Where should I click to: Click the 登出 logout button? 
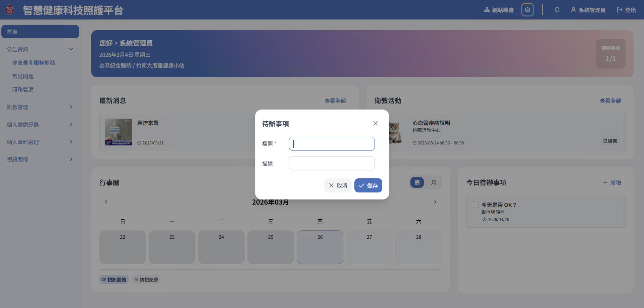(x=626, y=10)
